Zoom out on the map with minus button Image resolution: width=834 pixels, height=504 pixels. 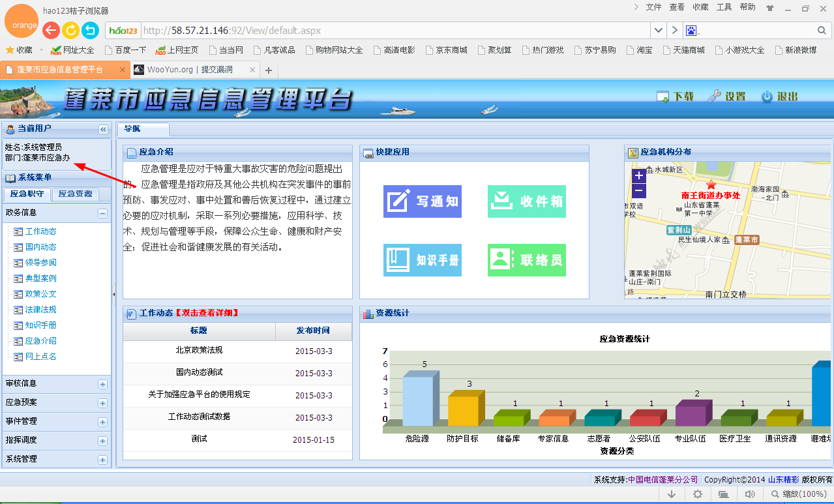pos(639,190)
